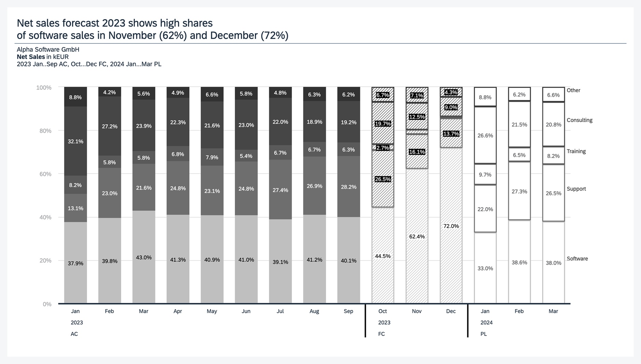Select the 26.5% Support segment in October forecast
Screen dimensions: 641x364
tap(382, 179)
